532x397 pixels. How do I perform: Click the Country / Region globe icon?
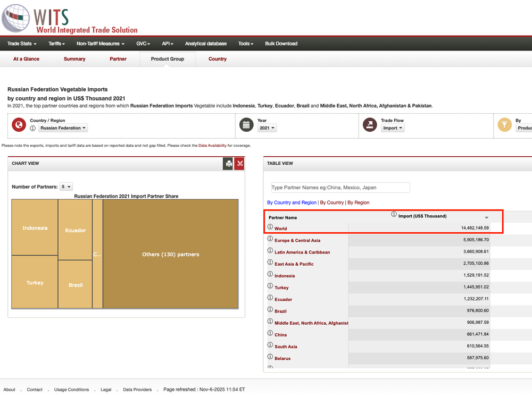19,125
